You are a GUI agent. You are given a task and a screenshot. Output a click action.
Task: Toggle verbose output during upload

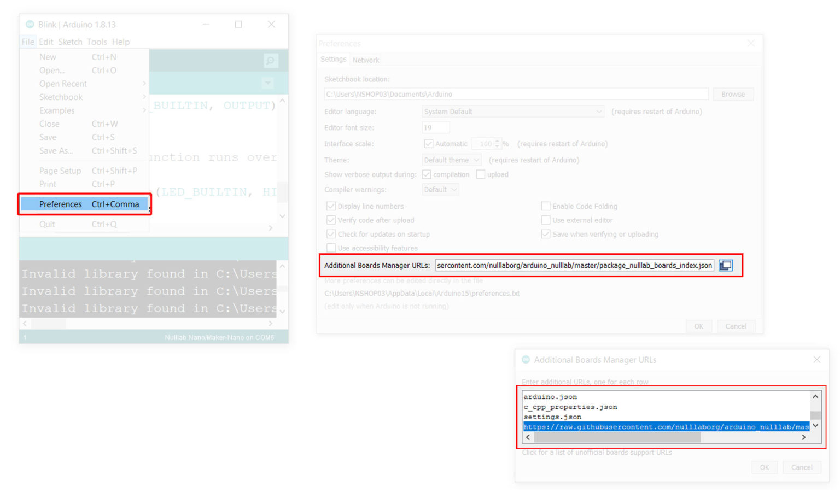coord(481,174)
